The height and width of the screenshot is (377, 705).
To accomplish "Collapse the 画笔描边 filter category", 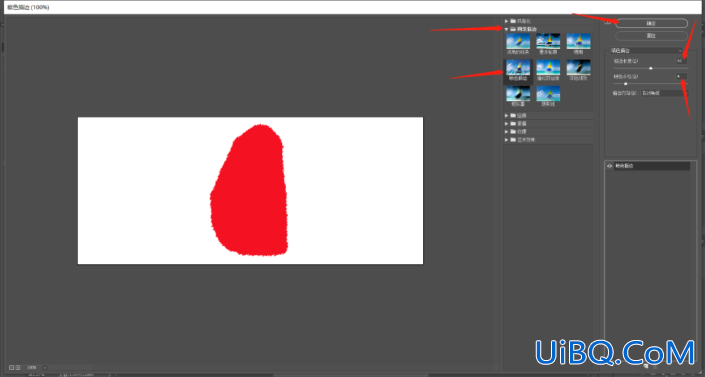I will (506, 29).
